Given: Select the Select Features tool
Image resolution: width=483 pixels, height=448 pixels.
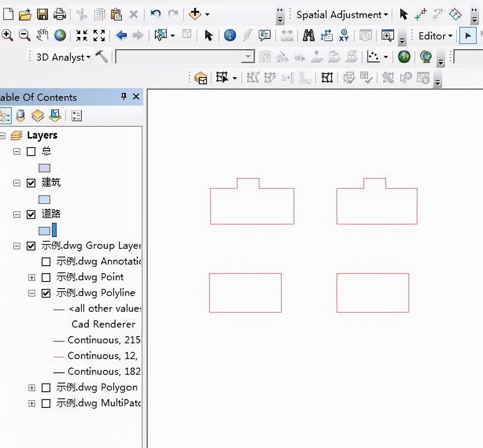Looking at the screenshot, I should pyautogui.click(x=160, y=35).
